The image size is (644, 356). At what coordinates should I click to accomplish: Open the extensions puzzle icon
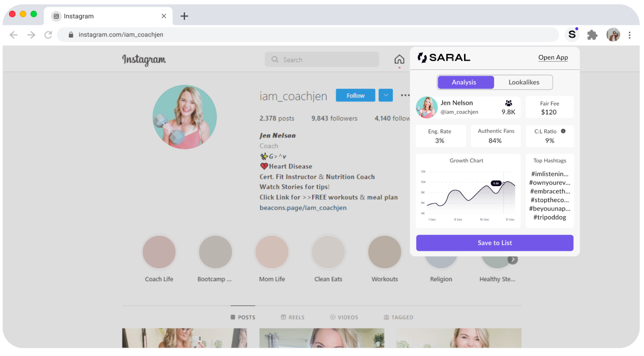coord(592,35)
